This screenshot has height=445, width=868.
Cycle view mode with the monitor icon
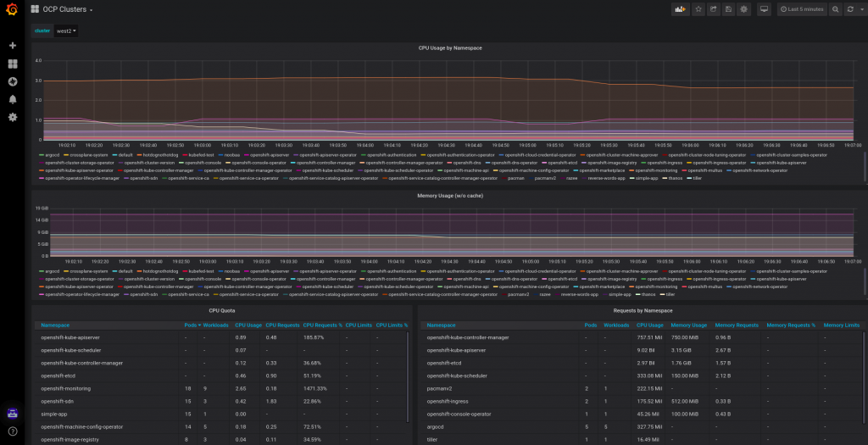pos(764,9)
